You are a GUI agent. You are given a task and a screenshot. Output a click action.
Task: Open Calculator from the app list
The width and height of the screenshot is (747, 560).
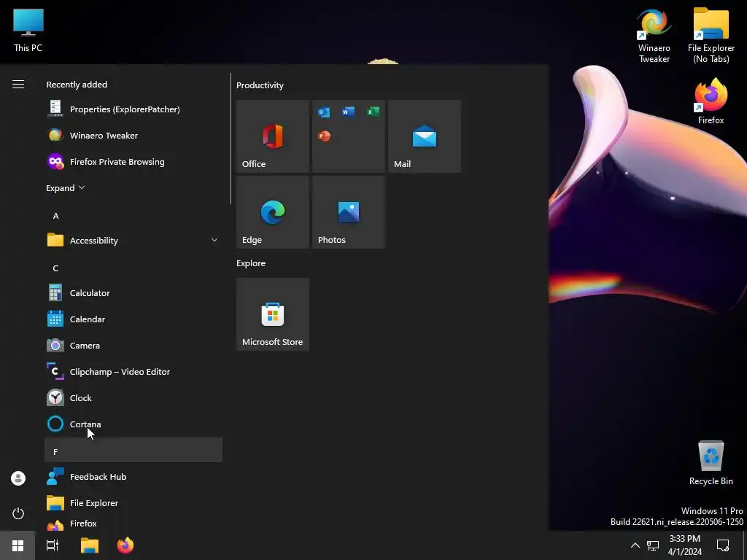tap(133, 293)
